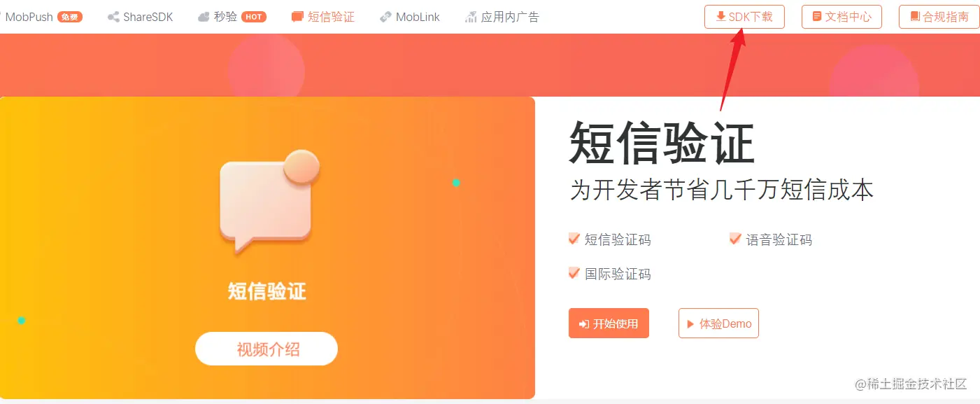Click the 应用内广告 chart icon
The height and width of the screenshot is (404, 980).
click(471, 17)
